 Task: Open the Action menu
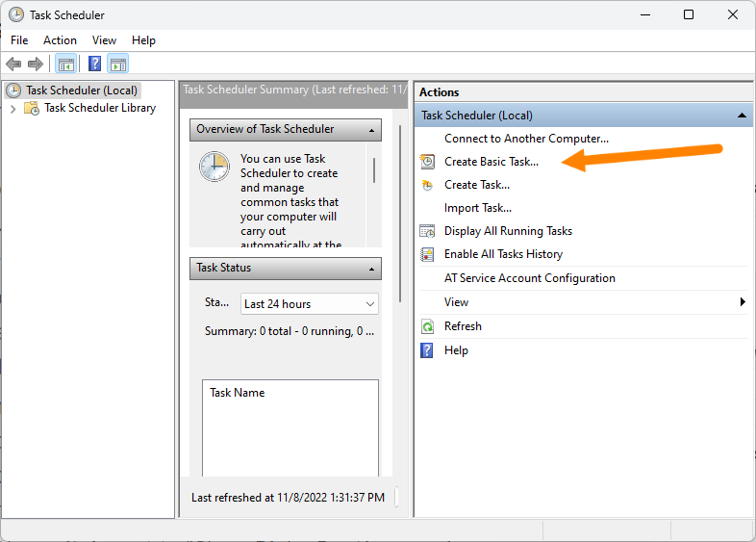tap(60, 40)
